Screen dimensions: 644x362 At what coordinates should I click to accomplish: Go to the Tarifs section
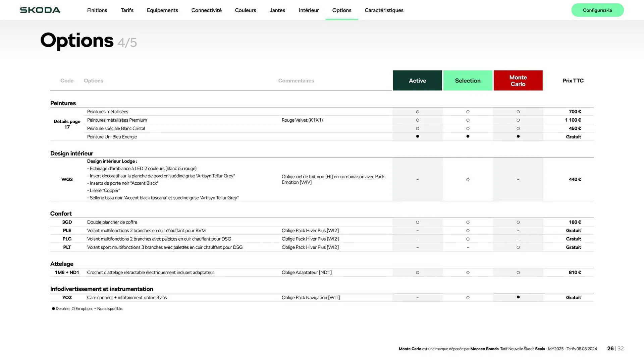point(127,10)
